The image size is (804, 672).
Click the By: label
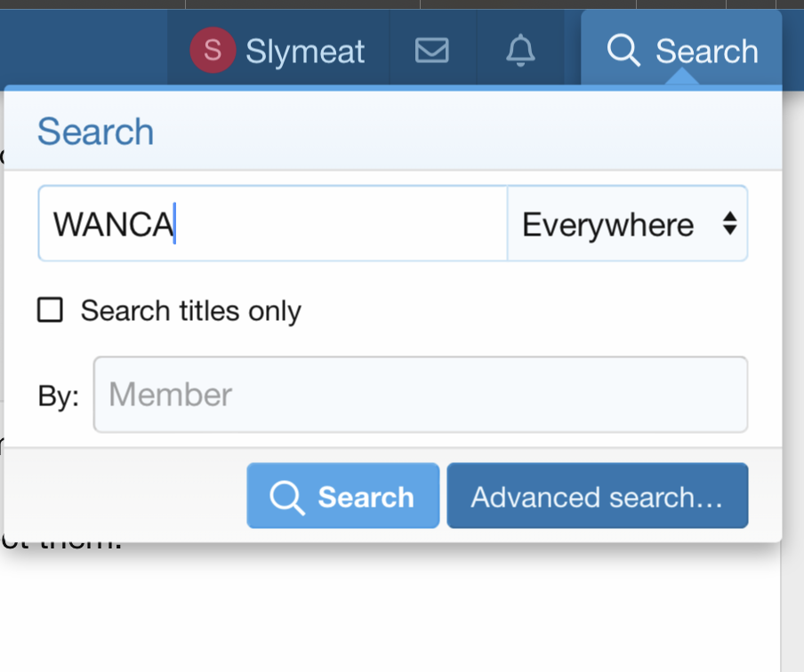[59, 396]
